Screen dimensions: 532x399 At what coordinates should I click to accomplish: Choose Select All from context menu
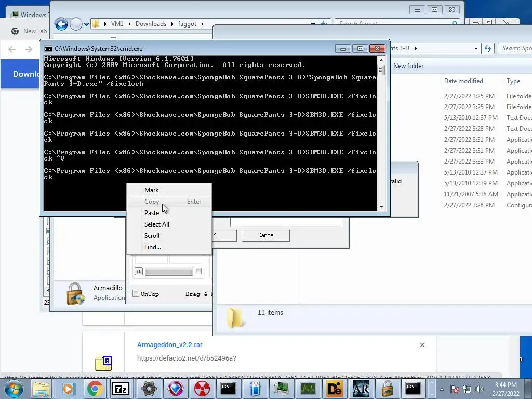coord(169,224)
